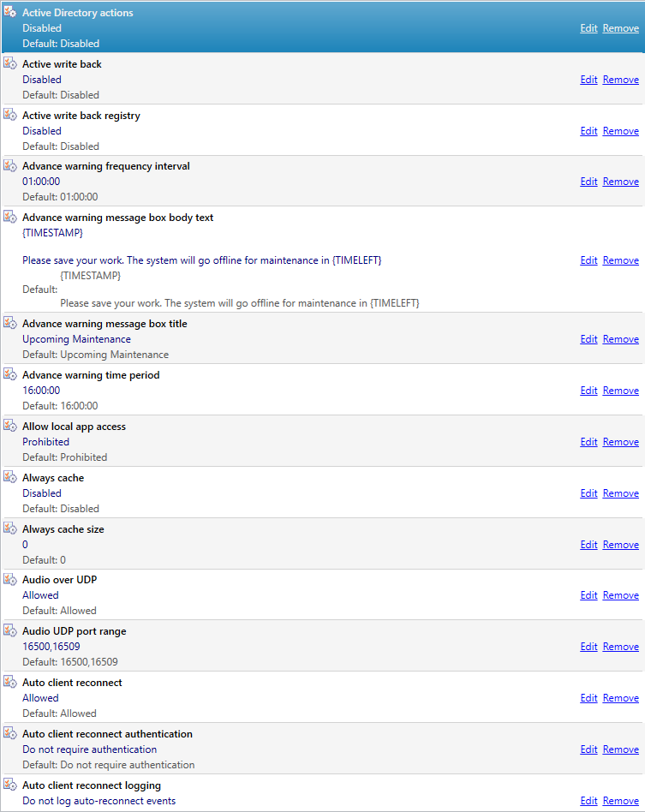Click the icon beside Auto client reconnect logging
Viewport: 645px width, 812px height.
(x=11, y=785)
